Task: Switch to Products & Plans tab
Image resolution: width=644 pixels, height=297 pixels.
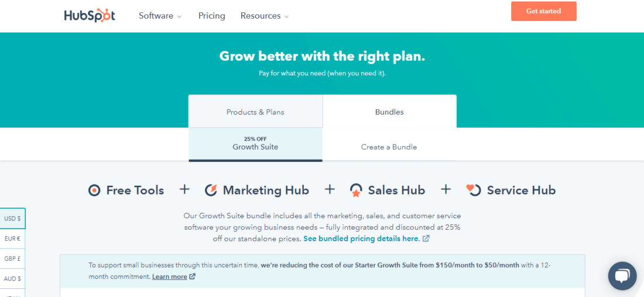Action: (x=255, y=112)
